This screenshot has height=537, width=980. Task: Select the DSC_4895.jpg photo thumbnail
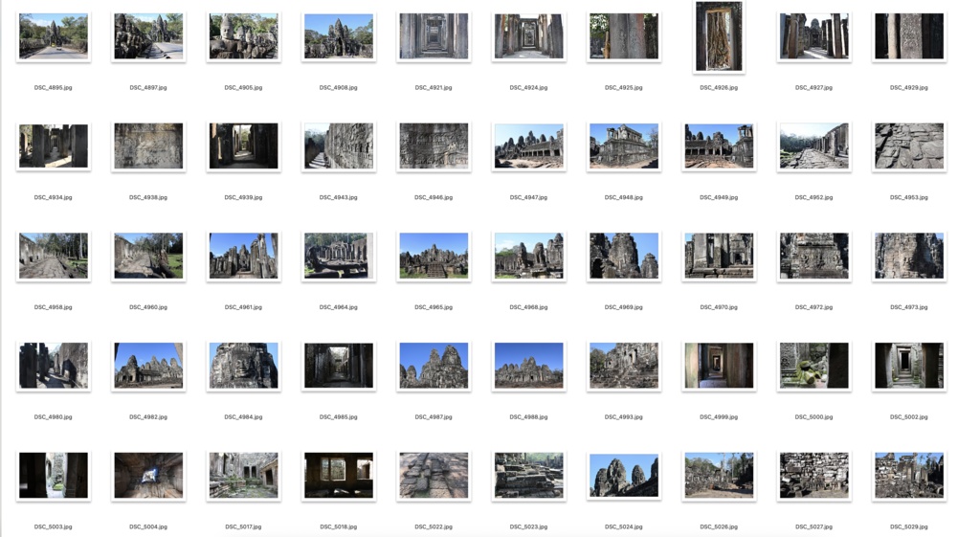(x=54, y=36)
